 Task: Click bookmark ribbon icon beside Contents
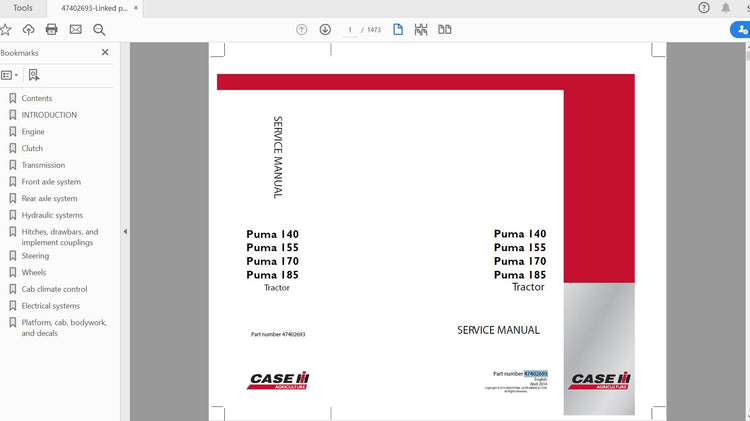[x=13, y=98]
